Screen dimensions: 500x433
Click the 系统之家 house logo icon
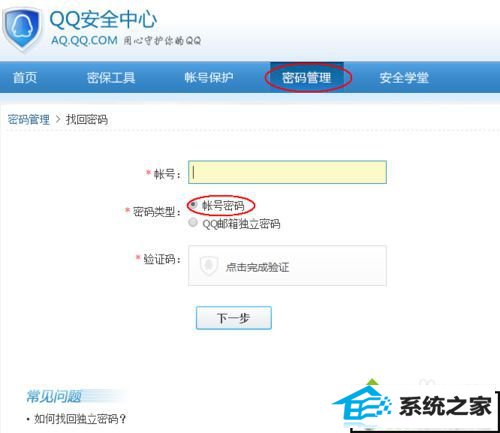tap(362, 404)
